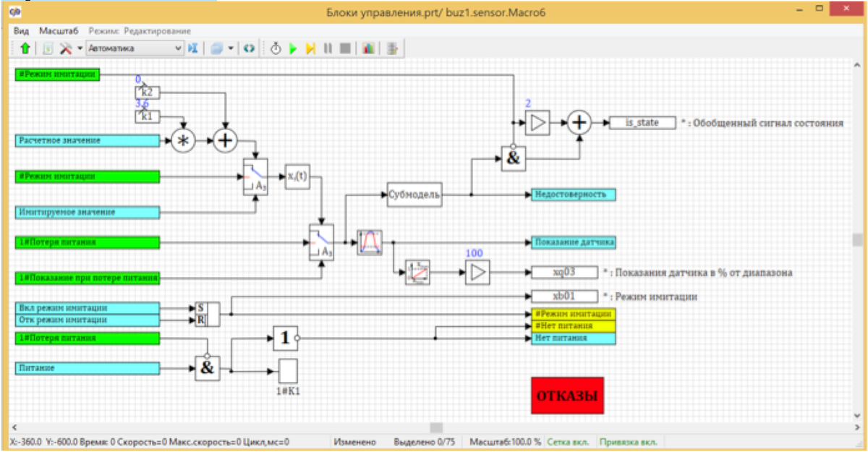Click the crossed tools settings icon
Screen dimensions: 868x452
pos(66,48)
